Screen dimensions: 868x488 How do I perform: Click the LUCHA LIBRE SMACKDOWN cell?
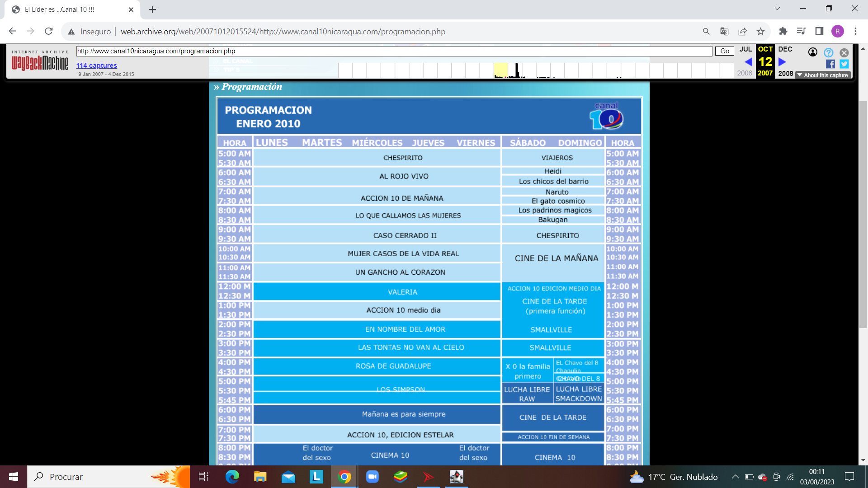[x=579, y=394]
